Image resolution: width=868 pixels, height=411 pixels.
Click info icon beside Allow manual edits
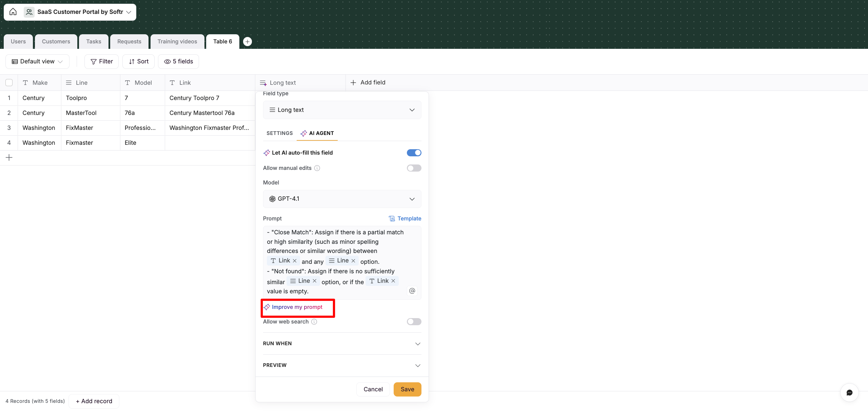[317, 168]
